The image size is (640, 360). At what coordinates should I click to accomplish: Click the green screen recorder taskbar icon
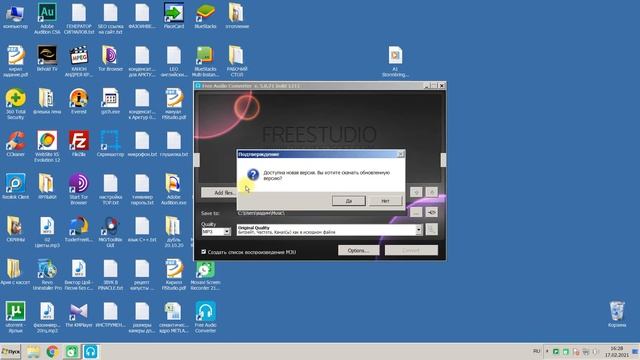point(71,351)
